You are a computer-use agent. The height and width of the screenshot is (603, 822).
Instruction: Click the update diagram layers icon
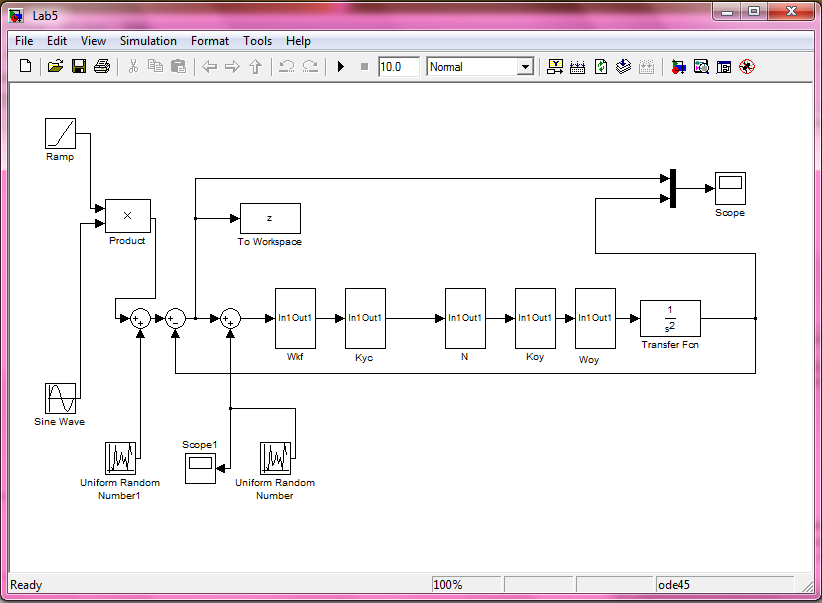click(623, 67)
